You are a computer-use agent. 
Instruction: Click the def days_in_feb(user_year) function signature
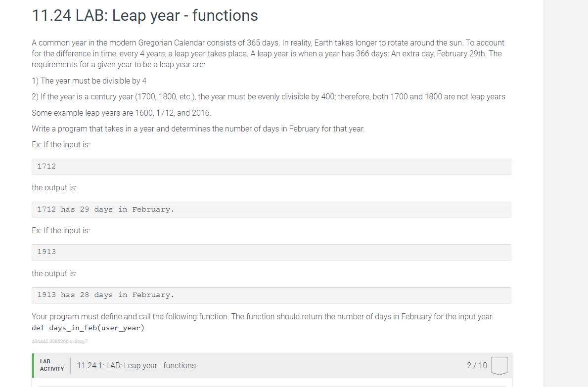[x=88, y=328]
